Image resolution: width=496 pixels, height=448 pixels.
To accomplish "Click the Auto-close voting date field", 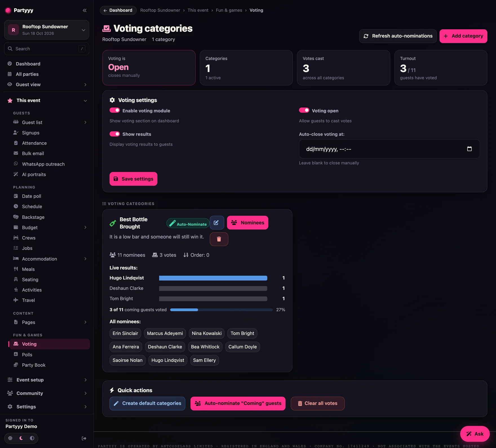I will pos(389,149).
